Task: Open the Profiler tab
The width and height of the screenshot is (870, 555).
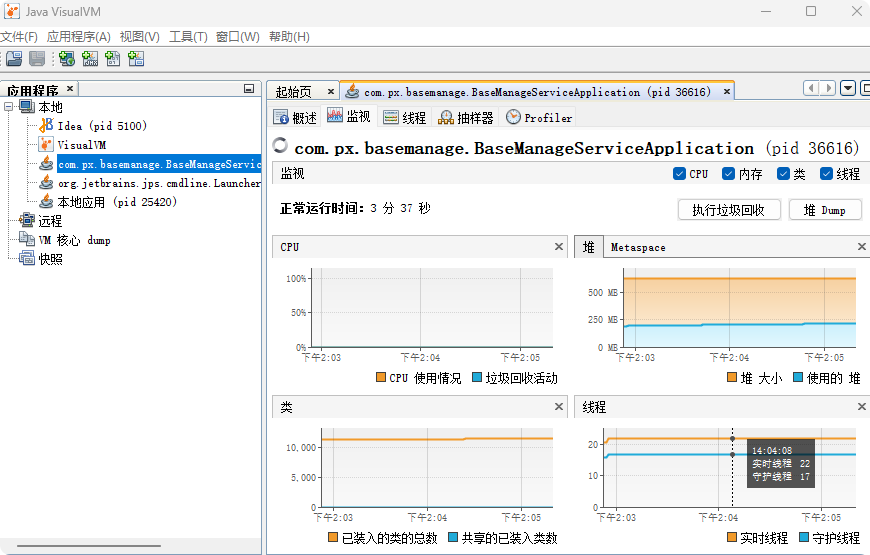Action: tap(539, 117)
